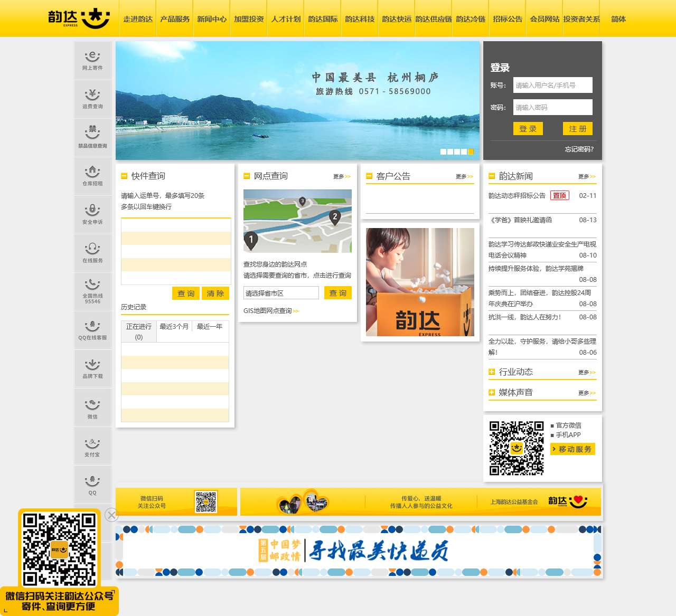Collapse the 客户公告 panel icon
676x616 pixels.
point(369,176)
